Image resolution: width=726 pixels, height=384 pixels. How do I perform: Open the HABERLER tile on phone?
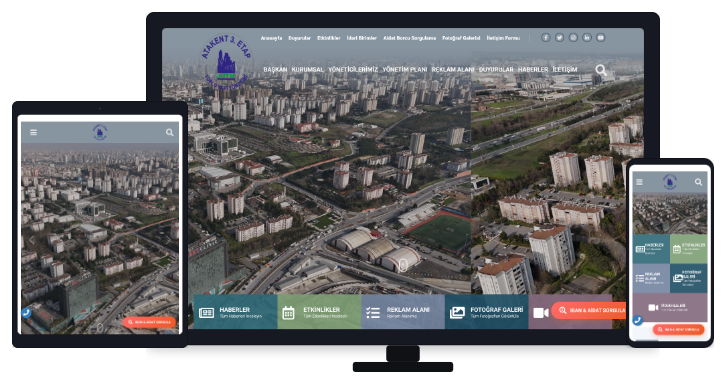[651, 249]
